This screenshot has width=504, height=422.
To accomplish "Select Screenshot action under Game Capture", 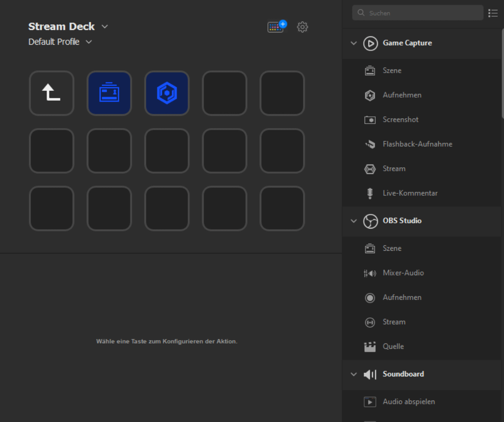I will point(400,120).
